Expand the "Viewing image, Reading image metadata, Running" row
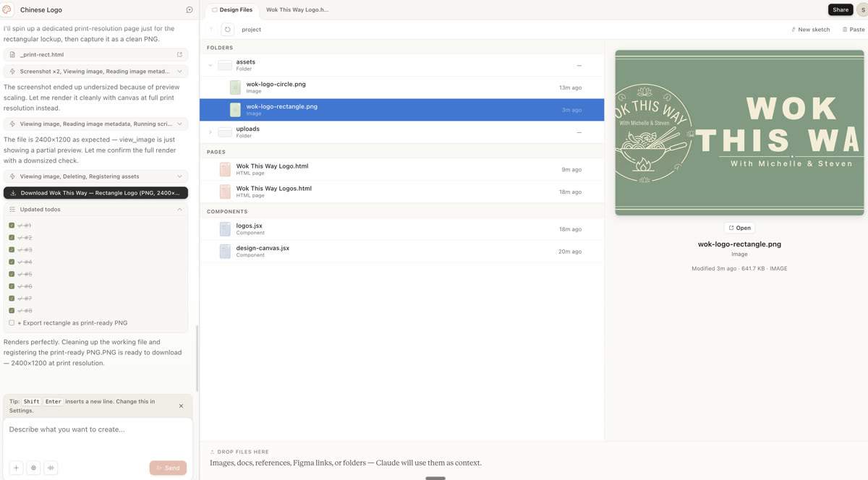Screen dimensions: 868x480 [95, 124]
